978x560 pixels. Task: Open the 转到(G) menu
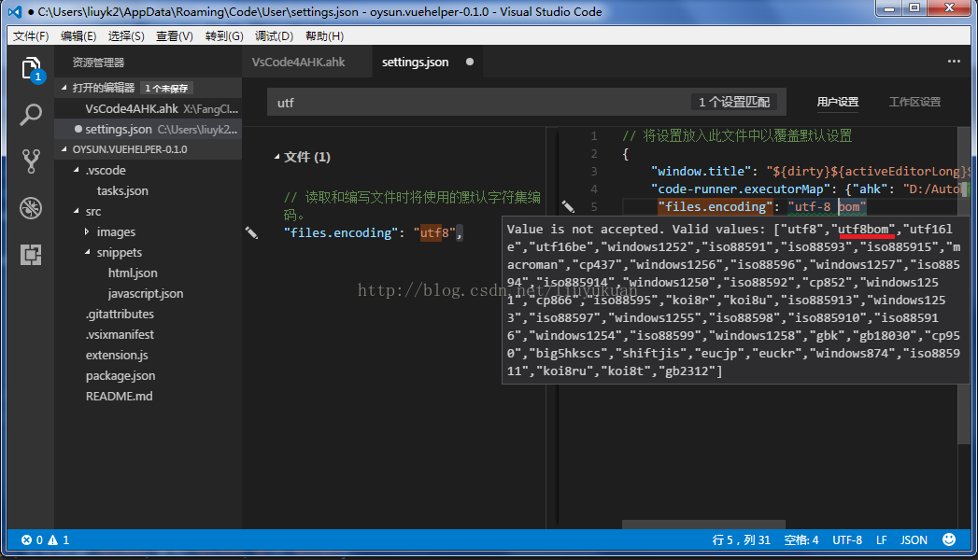coord(224,36)
